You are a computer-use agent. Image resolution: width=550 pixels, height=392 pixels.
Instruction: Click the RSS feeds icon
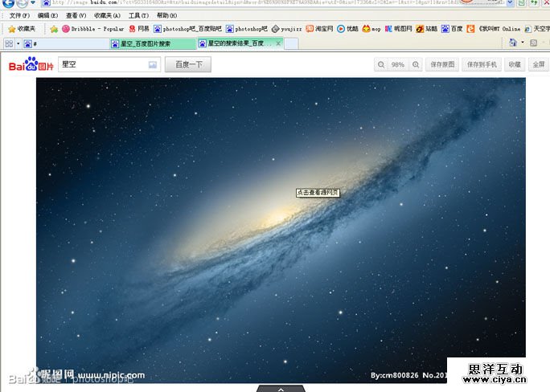point(533,43)
